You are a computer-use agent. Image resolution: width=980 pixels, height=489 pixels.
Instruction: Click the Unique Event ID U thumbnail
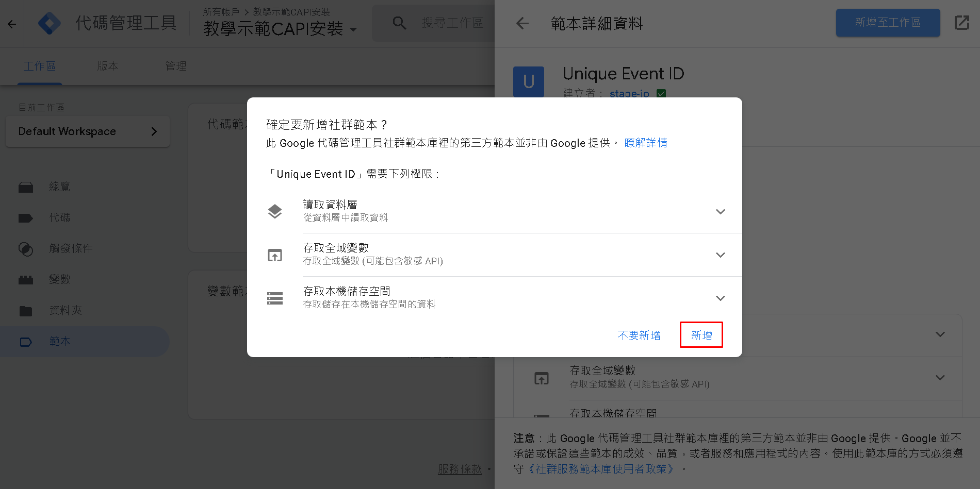[x=529, y=81]
